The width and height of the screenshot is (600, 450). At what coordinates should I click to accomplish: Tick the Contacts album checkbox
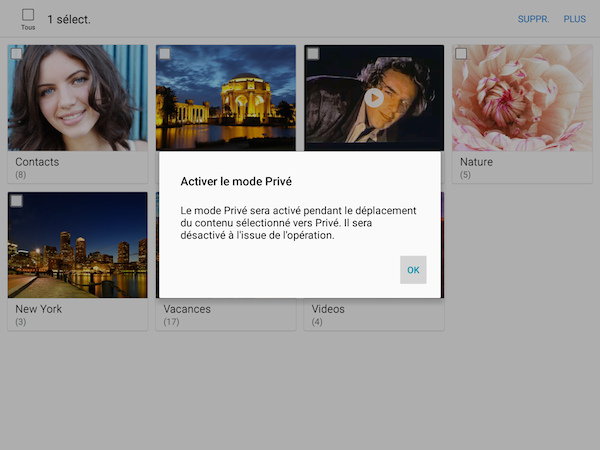coord(16,54)
